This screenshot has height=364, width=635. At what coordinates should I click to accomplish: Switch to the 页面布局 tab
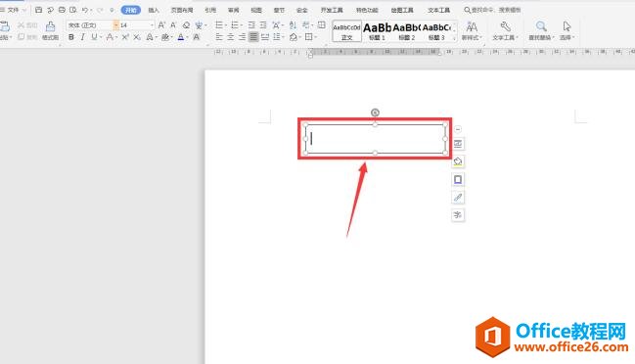pyautogui.click(x=182, y=10)
